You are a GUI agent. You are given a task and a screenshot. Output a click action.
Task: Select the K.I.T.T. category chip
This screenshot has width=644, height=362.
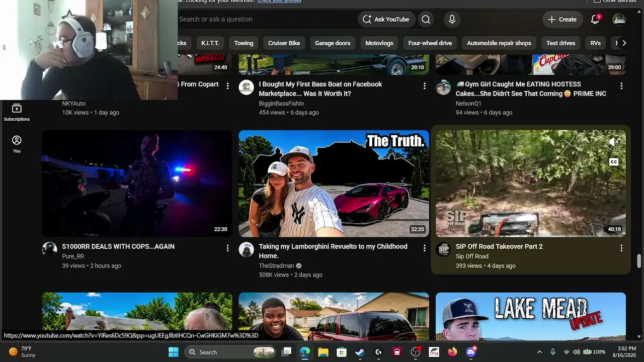pos(210,43)
